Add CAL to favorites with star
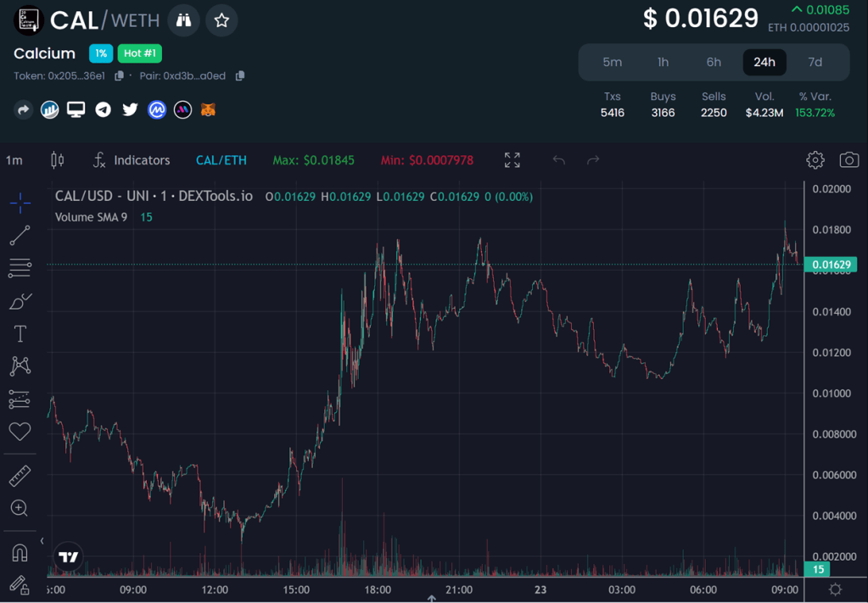The image size is (868, 603). point(221,20)
